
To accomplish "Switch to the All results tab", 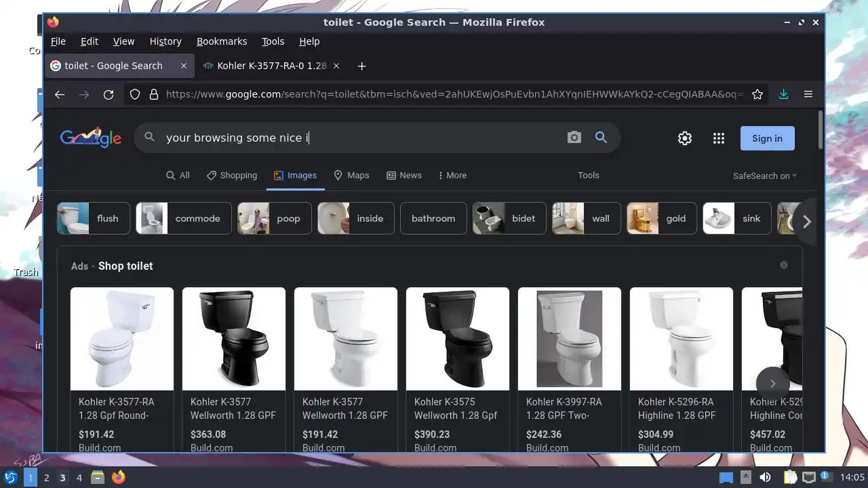I will [178, 175].
